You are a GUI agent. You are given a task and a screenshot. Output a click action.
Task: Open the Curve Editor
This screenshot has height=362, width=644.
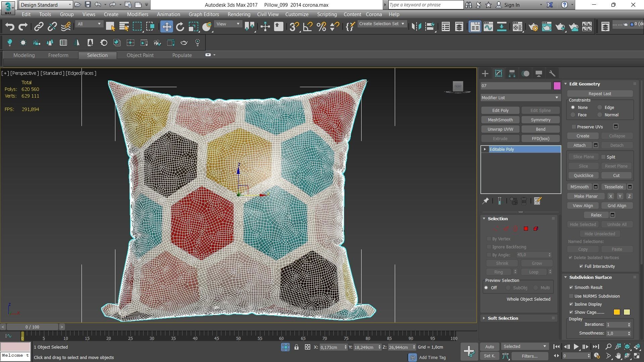488,27
